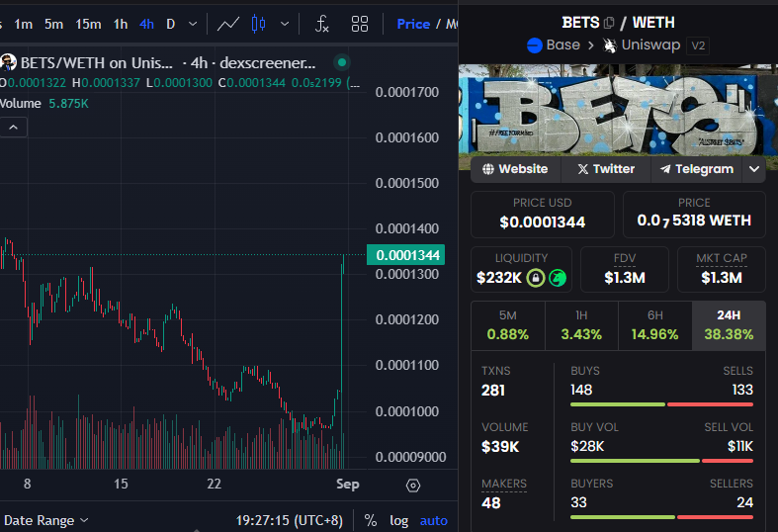
Task: Select the 5m timeframe
Action: [53, 24]
